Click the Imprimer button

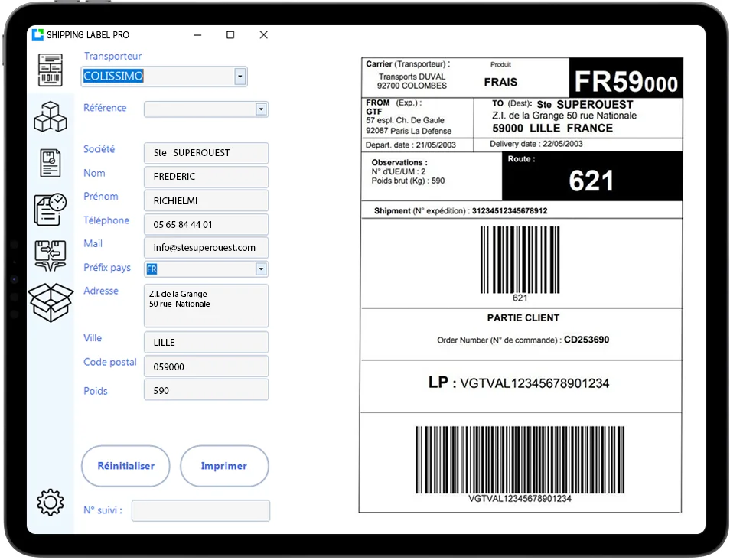coord(224,466)
